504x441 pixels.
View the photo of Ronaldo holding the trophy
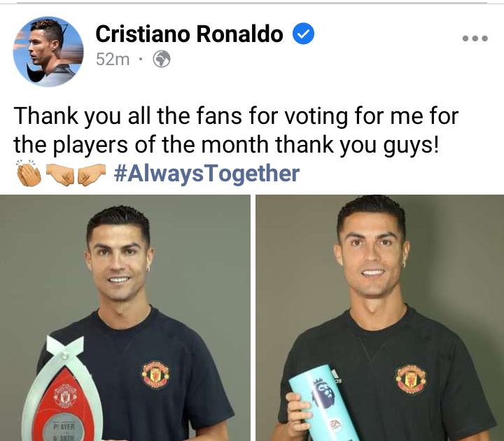point(125,318)
